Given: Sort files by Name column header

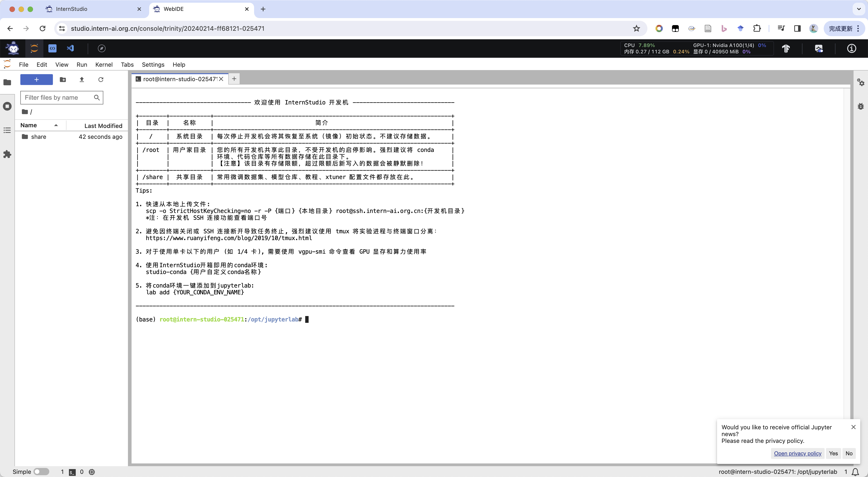Looking at the screenshot, I should tap(29, 125).
